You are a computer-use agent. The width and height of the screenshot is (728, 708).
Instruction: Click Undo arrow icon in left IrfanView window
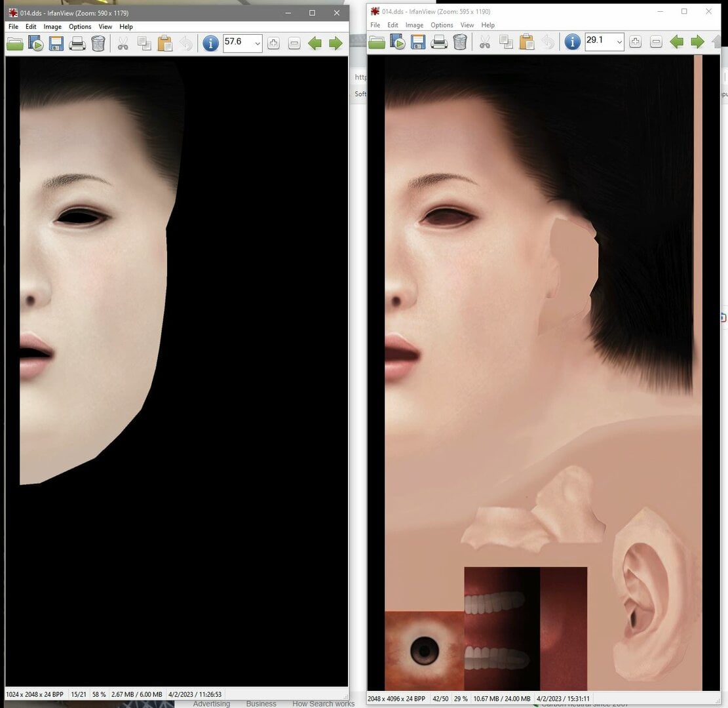pyautogui.click(x=186, y=44)
